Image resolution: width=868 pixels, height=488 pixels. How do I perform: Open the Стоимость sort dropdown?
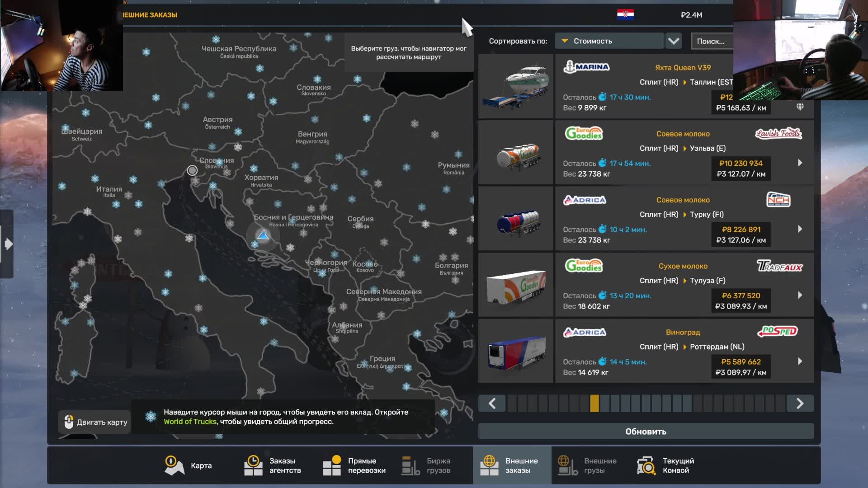click(610, 41)
